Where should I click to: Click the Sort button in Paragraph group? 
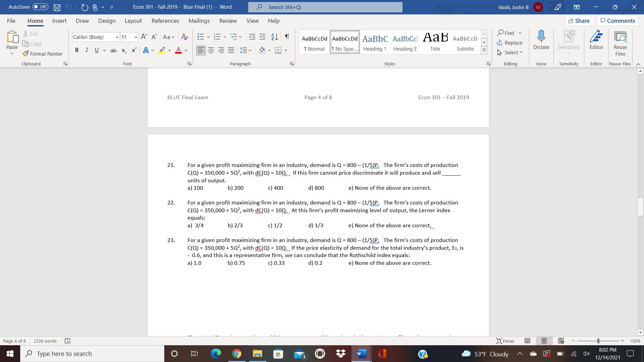coord(274,37)
